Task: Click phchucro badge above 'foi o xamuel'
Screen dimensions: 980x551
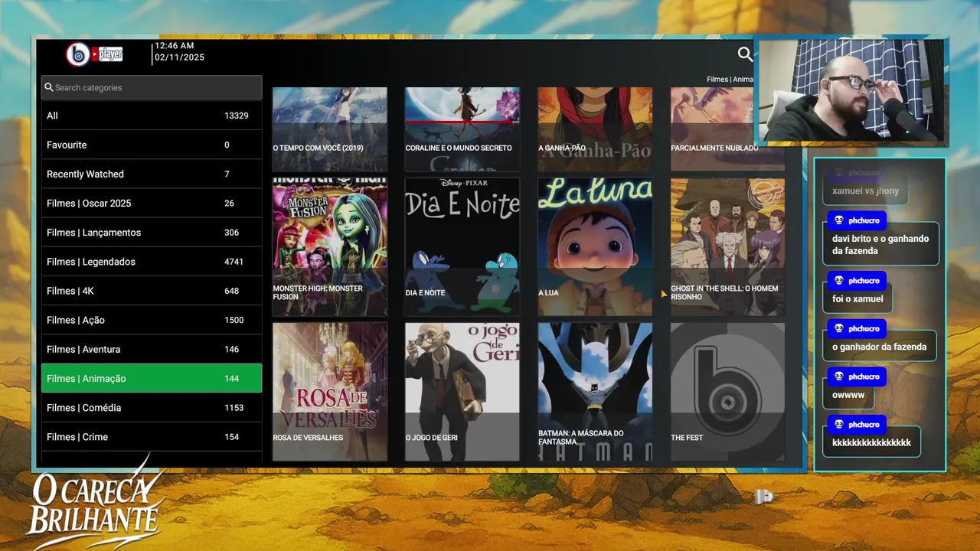Action: pos(856,281)
